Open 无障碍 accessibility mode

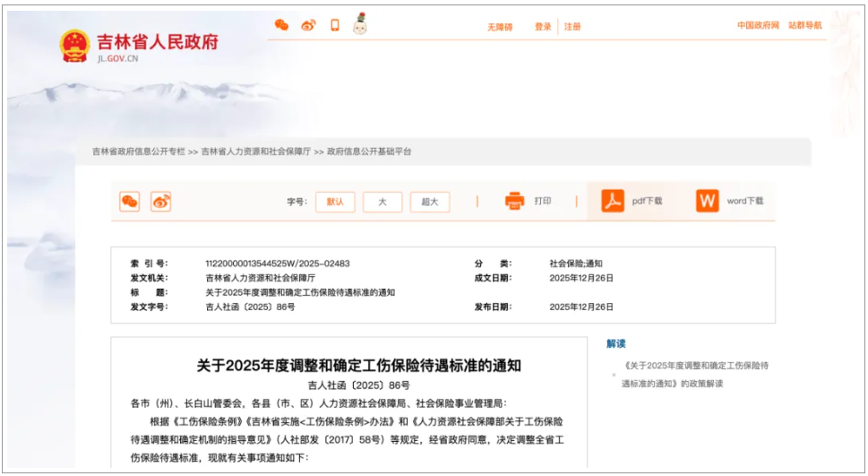point(500,27)
